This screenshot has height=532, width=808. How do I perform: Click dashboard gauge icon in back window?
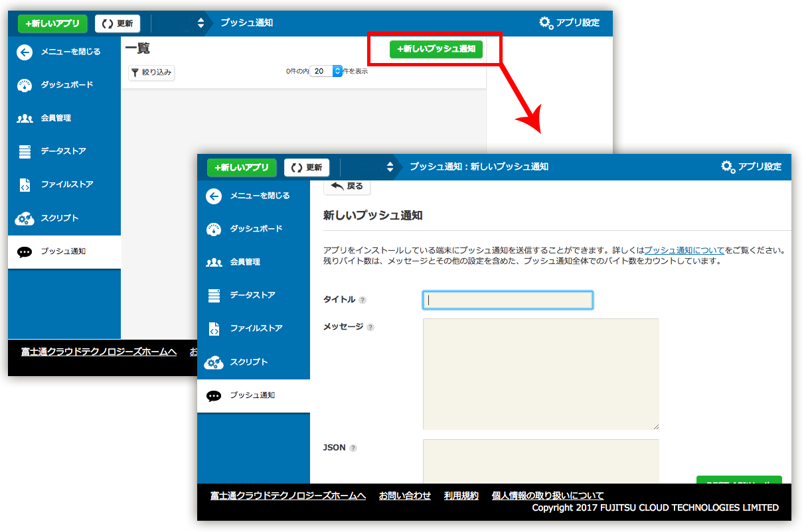pos(25,86)
